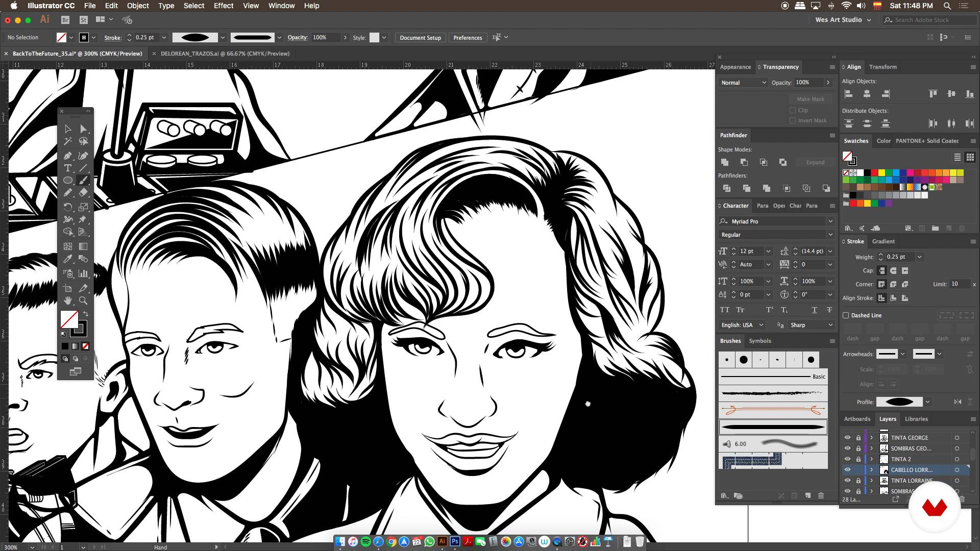Pick the yellow swatch in Swatches panel

(x=881, y=173)
